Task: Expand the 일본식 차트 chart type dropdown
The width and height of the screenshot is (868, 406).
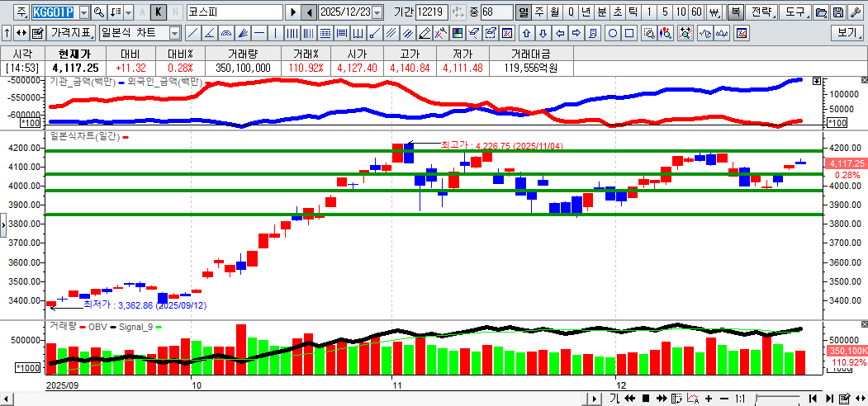Action: point(174,33)
